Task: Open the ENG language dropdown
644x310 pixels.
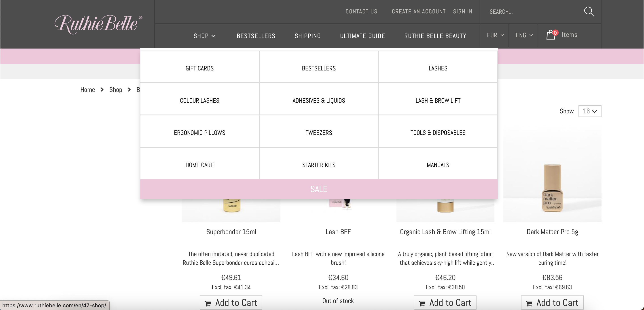Action: tap(524, 35)
